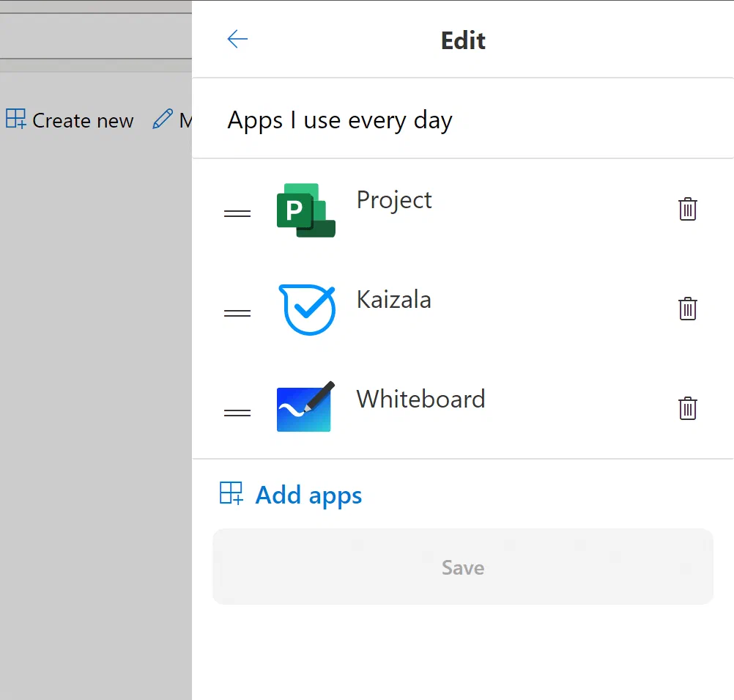Click the reorder handle for Whiteboard
The width and height of the screenshot is (734, 700).
coord(237,413)
